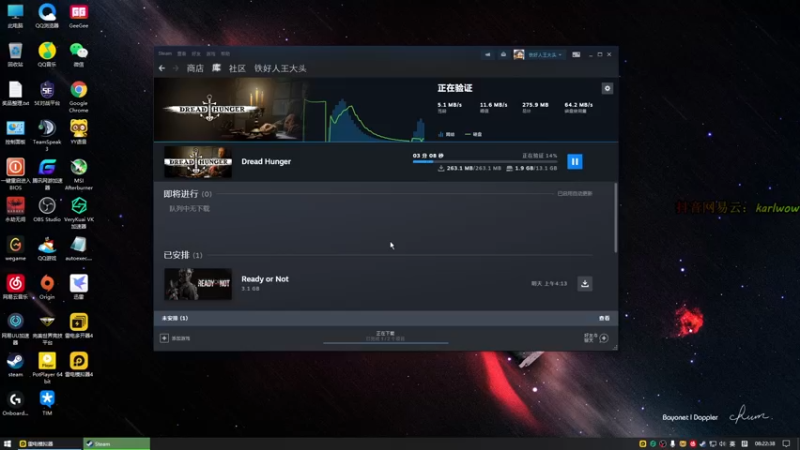Switch to Big Picture mode icon

click(x=576, y=55)
